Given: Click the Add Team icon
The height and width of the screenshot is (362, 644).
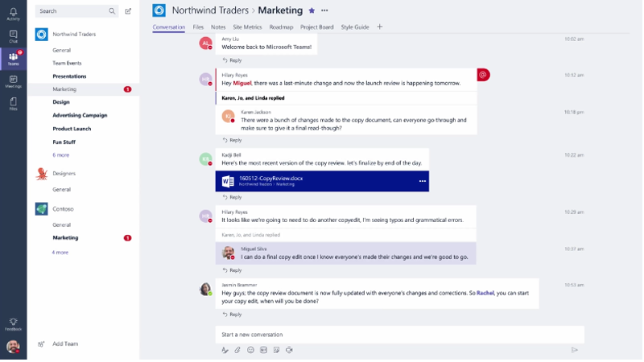Looking at the screenshot, I should pyautogui.click(x=41, y=344).
